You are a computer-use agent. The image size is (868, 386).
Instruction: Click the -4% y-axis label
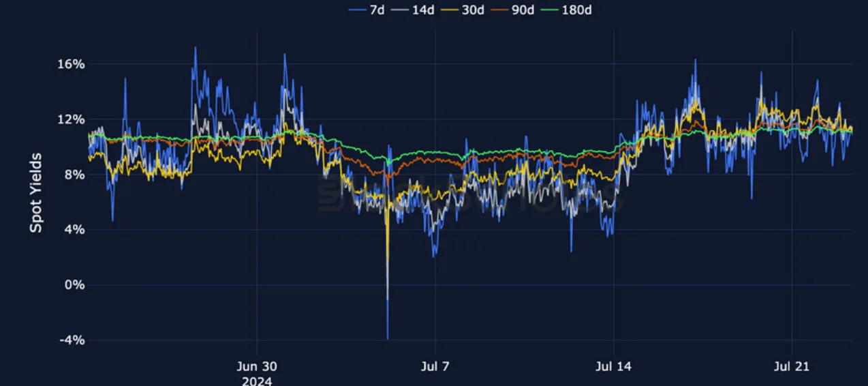pos(72,340)
